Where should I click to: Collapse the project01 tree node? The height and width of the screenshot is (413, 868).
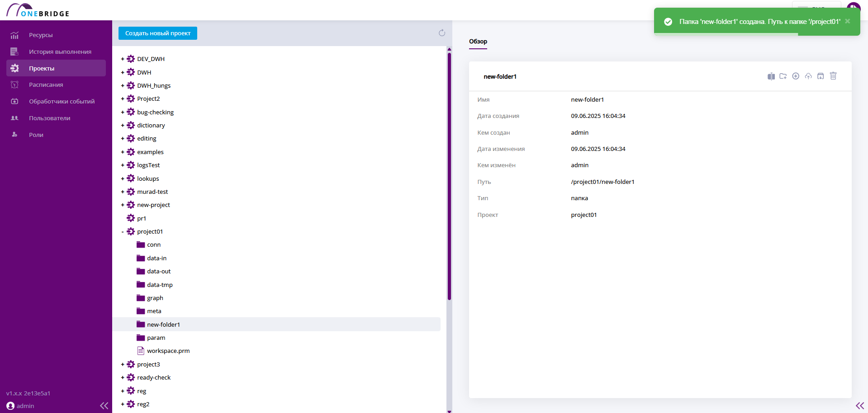(123, 232)
